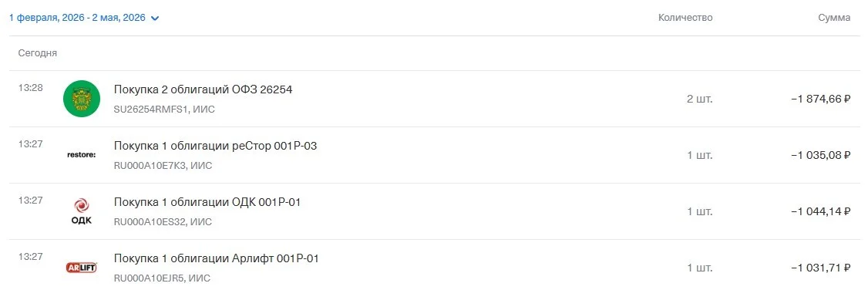Click ISIN RU000A10ES32, ИИС text
This screenshot has height=290, width=868.
tap(163, 222)
